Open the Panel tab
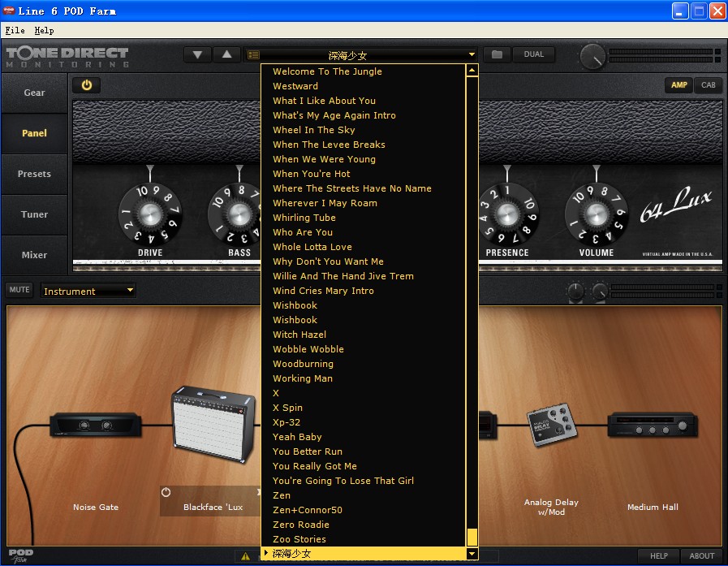 (34, 133)
